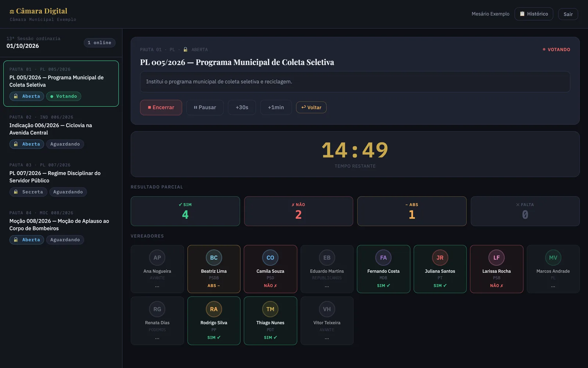
Task: Click the FALTA partial result card
Action: click(525, 211)
